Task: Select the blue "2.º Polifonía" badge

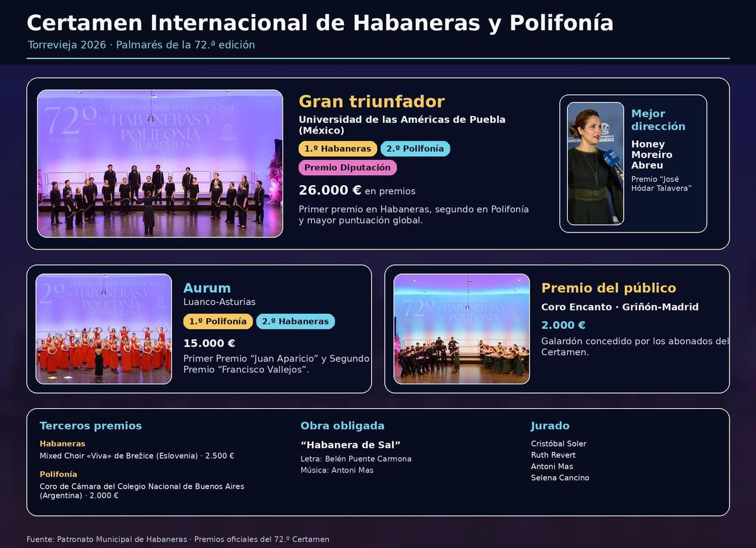Action: pos(415,149)
